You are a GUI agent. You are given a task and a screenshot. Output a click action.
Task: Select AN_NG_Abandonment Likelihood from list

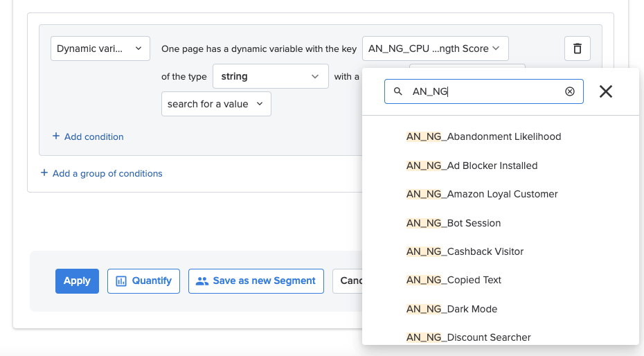click(483, 136)
